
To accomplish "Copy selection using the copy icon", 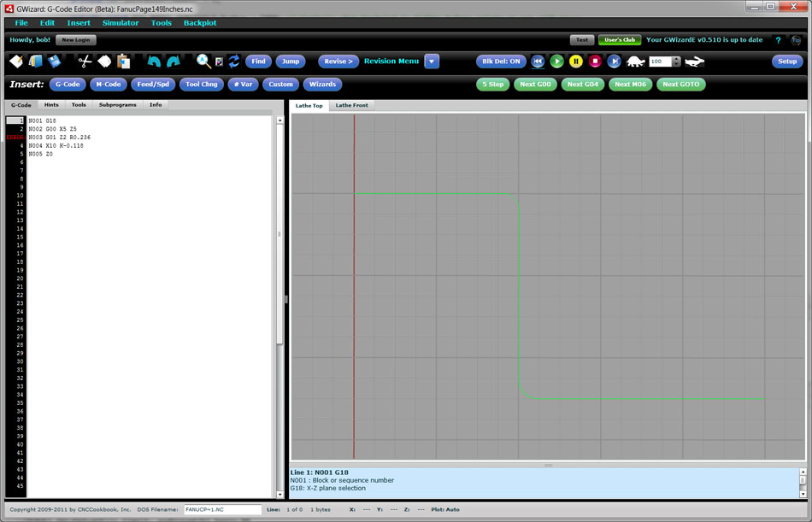I will pyautogui.click(x=104, y=61).
